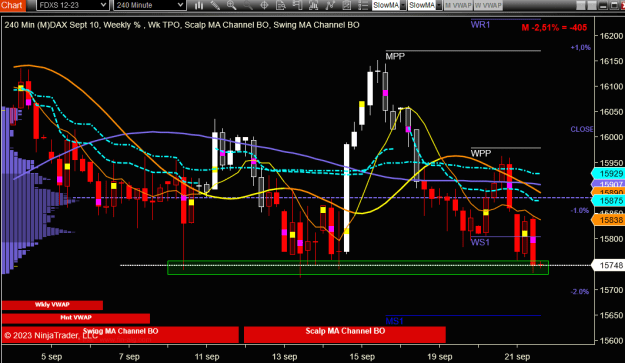
Task: Select the 15875 cyan price marker
Action: click(608, 200)
